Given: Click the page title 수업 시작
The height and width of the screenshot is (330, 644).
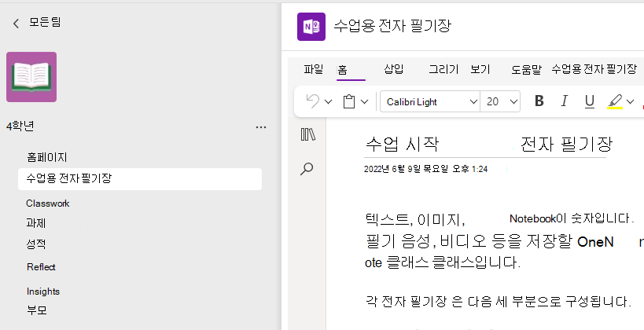Looking at the screenshot, I should tap(402, 144).
